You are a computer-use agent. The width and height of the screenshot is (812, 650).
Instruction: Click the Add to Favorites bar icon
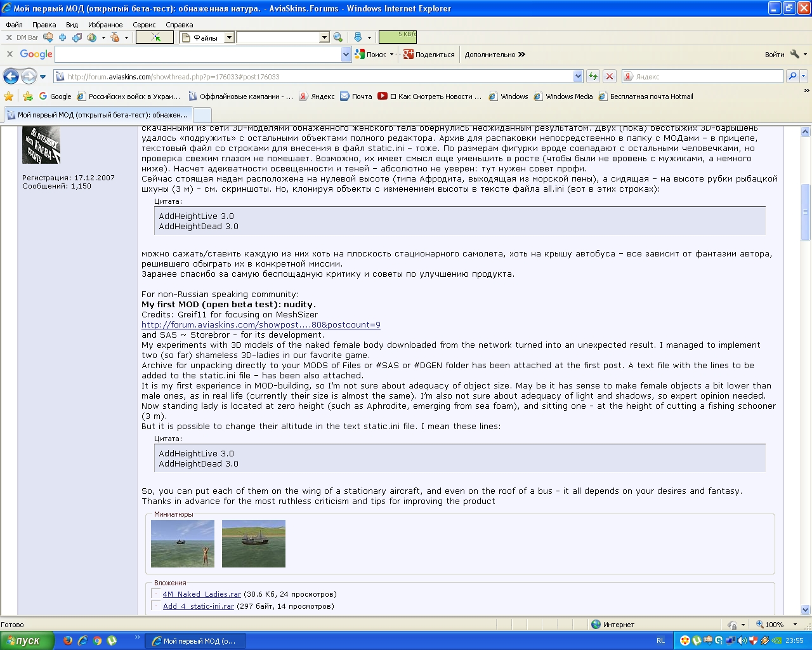pyautogui.click(x=27, y=96)
